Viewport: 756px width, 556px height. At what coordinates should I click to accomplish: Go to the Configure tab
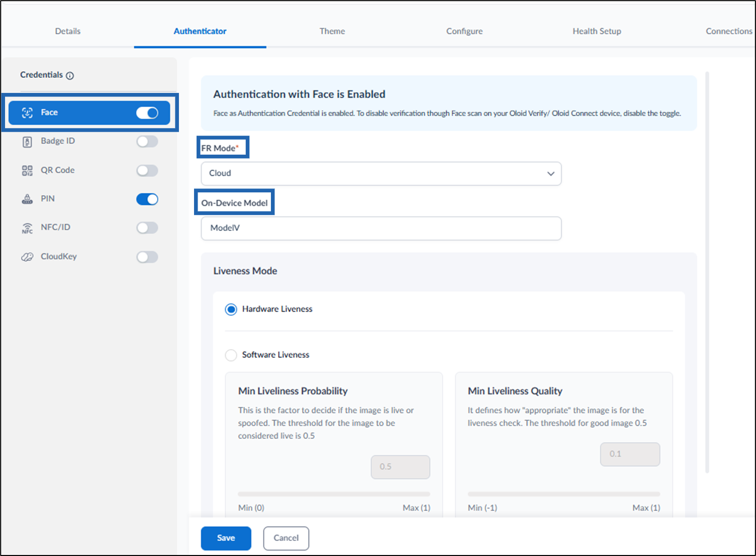[x=464, y=31]
